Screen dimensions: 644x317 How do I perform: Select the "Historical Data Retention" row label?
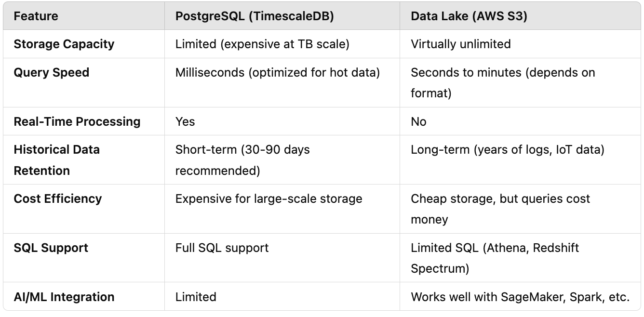[56, 160]
